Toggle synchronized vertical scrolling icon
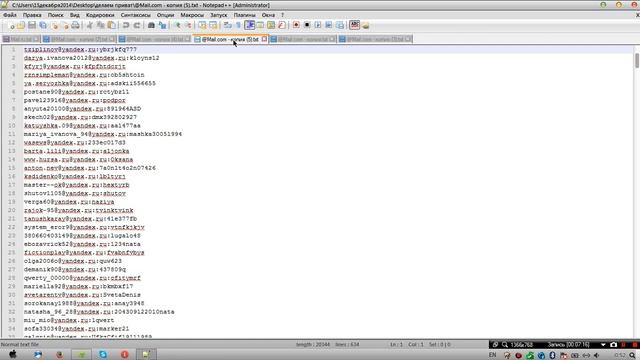This screenshot has height=360, width=640. 202,25
